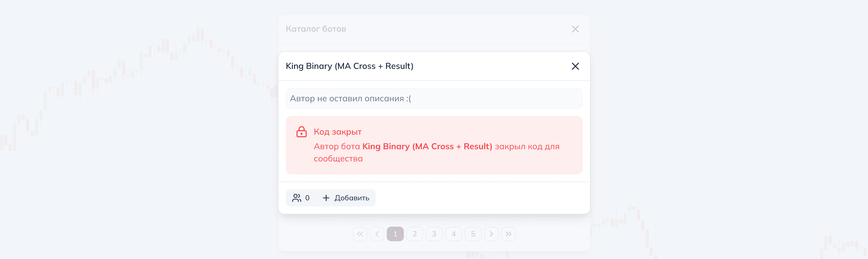Navigate to page 4 in pagination
This screenshot has width=868, height=259.
(453, 234)
